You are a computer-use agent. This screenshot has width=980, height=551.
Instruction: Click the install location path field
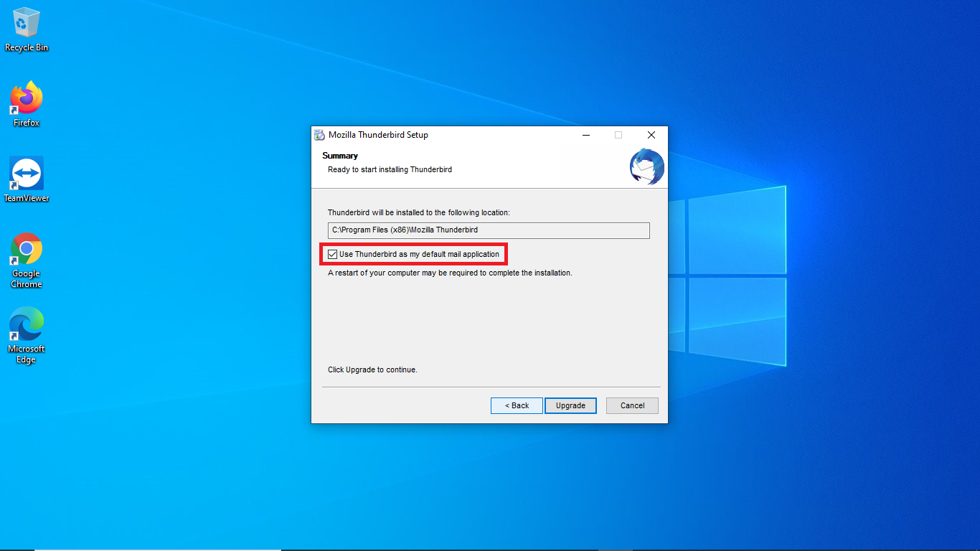pos(489,230)
